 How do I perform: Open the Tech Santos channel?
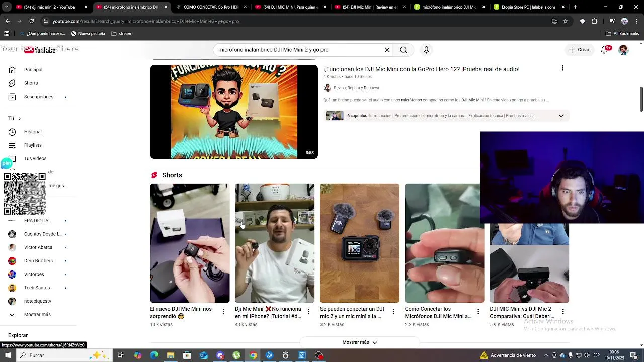[37, 288]
